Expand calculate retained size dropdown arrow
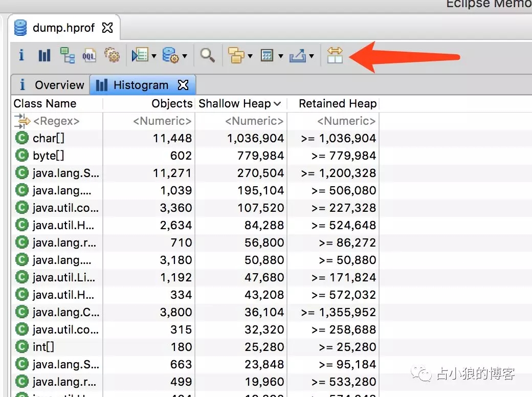The image size is (532, 397). [281, 56]
